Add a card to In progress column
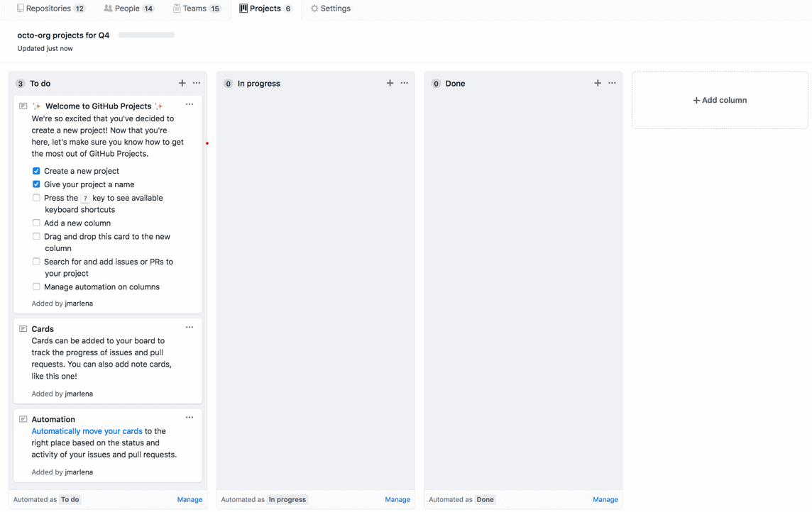The height and width of the screenshot is (512, 812). click(390, 83)
